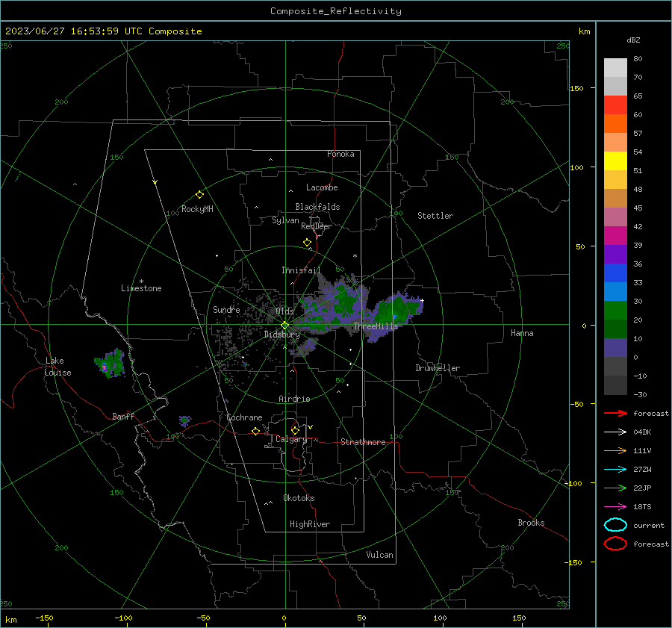The image size is (672, 628).
Task: Click the small echo east of Banff
Action: 184,420
